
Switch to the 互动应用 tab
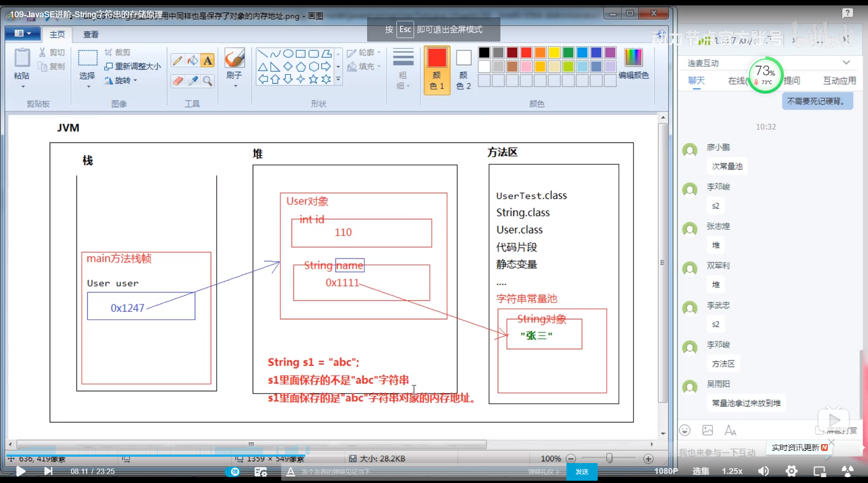[840, 80]
